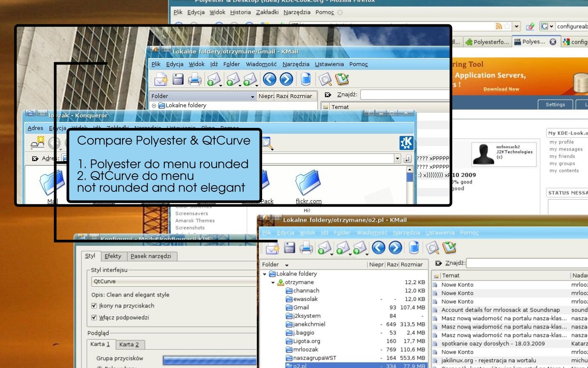Click the new message icon in Gmail KMail window
Screen dimensions: 588x368
point(161,79)
